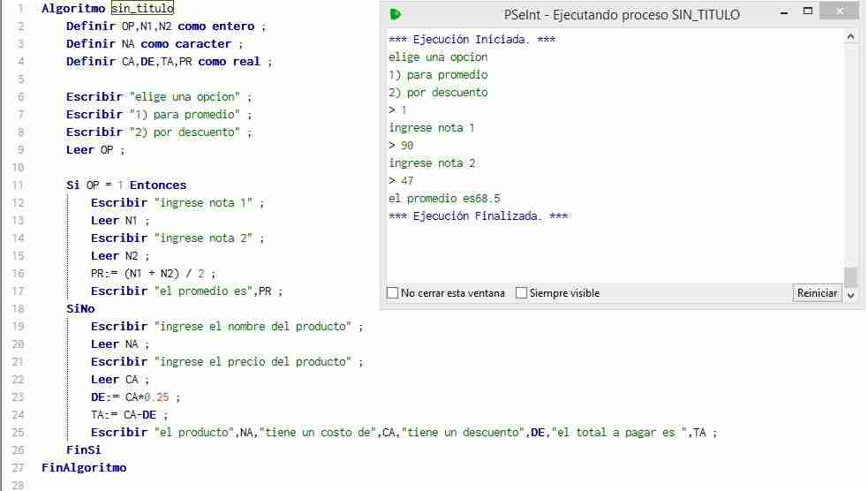The width and height of the screenshot is (868, 491).
Task: Click the scroll down arrow in output console
Action: [x=851, y=296]
